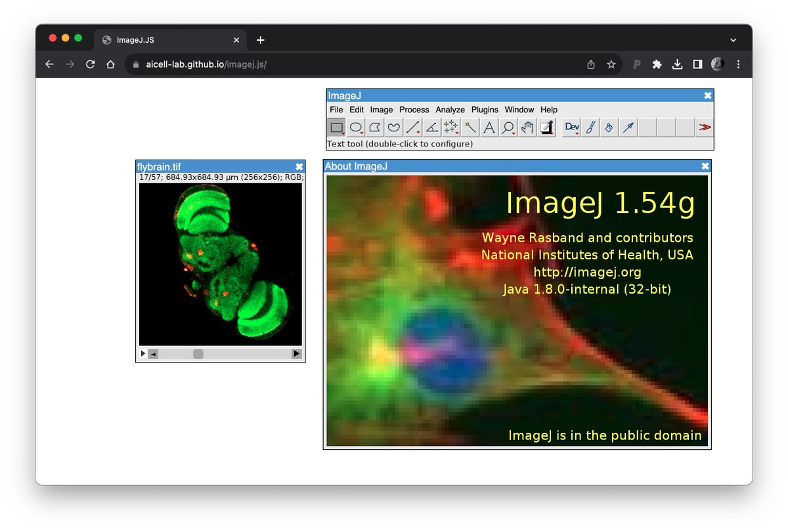Select the Magnifying glass tool

pos(508,127)
